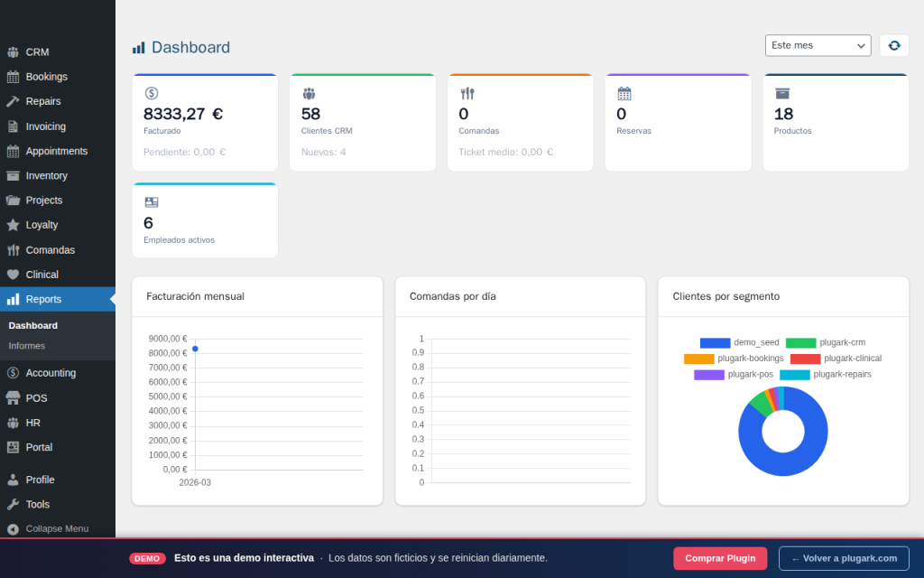Click the POS store icon
Screen dimensions: 924x578
pos(13,398)
